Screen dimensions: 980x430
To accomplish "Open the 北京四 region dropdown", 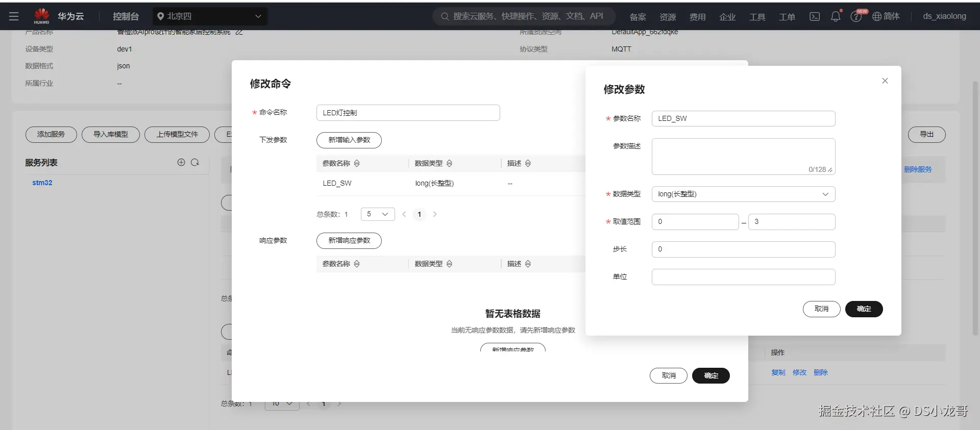I will pos(210,16).
